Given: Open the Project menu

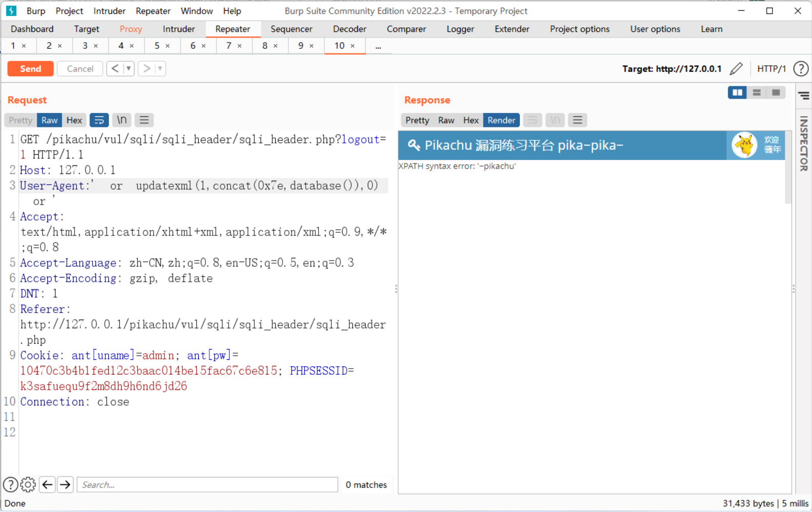Looking at the screenshot, I should pyautogui.click(x=69, y=11).
